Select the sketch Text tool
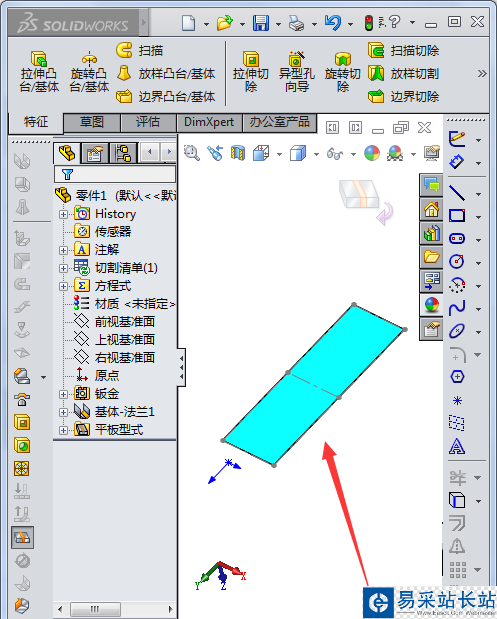Viewport: 497px width, 619px height. click(457, 446)
